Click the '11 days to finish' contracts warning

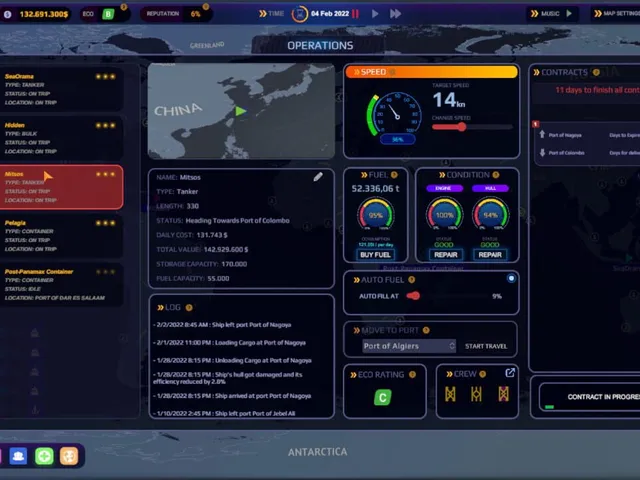click(x=598, y=90)
